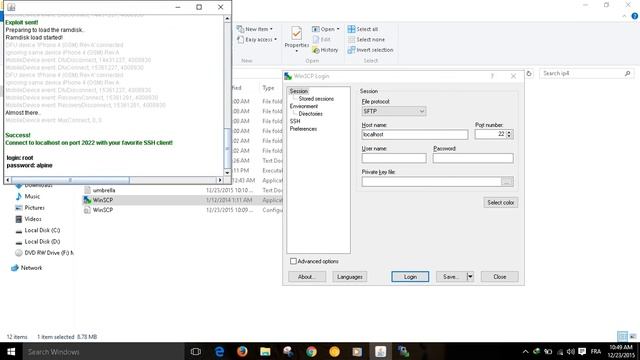Click the About button in WinSCP Login
Image resolution: width=640 pixels, height=360 pixels.
307,277
